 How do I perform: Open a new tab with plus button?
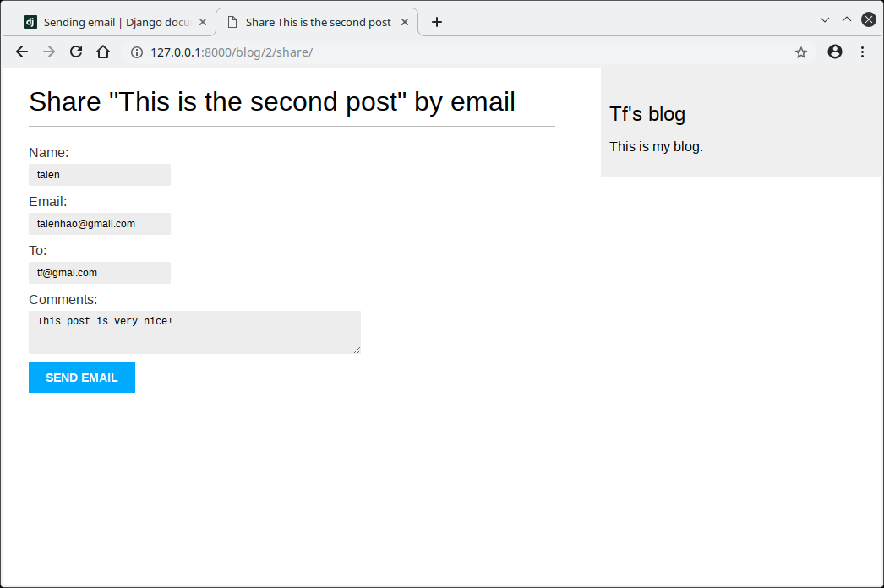(437, 22)
